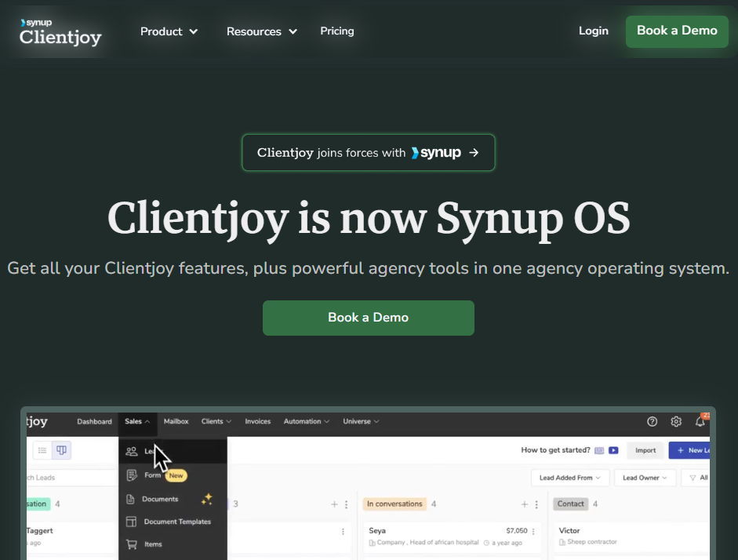This screenshot has height=560, width=738.
Task: Open the Mailbox tab
Action: click(x=176, y=422)
